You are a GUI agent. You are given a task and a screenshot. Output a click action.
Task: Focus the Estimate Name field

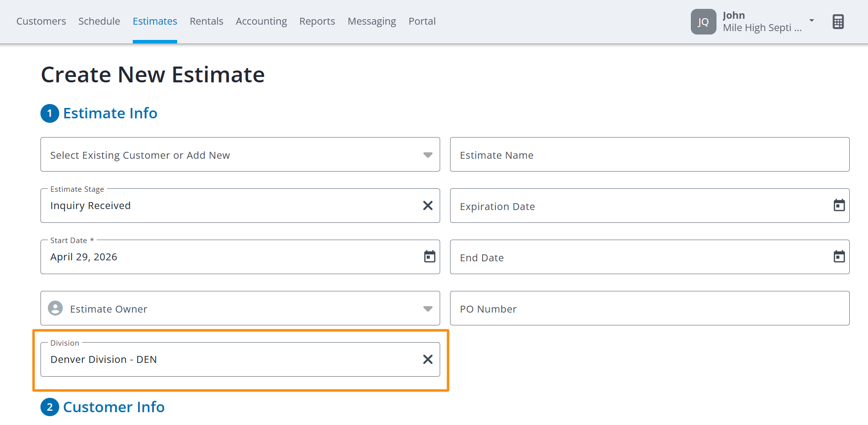[649, 154]
